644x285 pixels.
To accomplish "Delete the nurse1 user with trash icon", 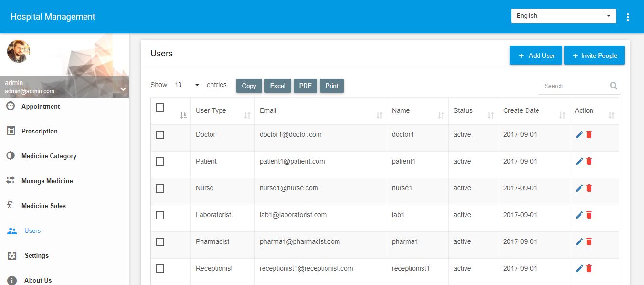I will (589, 188).
